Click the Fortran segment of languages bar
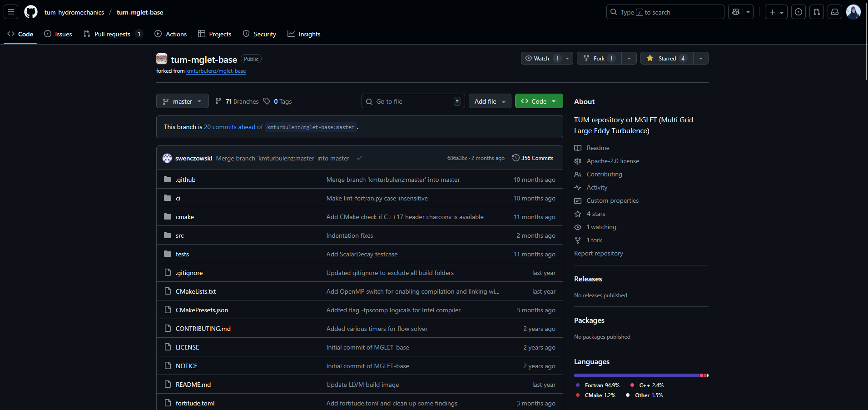868x410 pixels. pyautogui.click(x=636, y=375)
